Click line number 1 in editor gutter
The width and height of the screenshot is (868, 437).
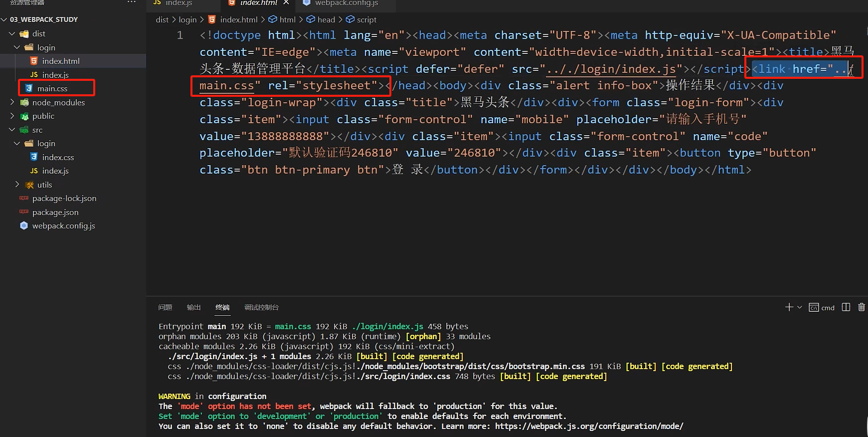180,35
